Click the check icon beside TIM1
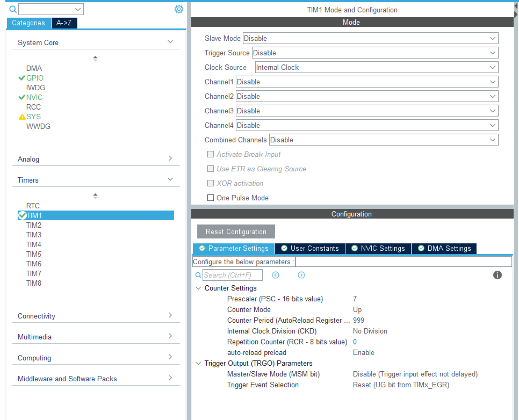The height and width of the screenshot is (420, 519). coord(22,215)
